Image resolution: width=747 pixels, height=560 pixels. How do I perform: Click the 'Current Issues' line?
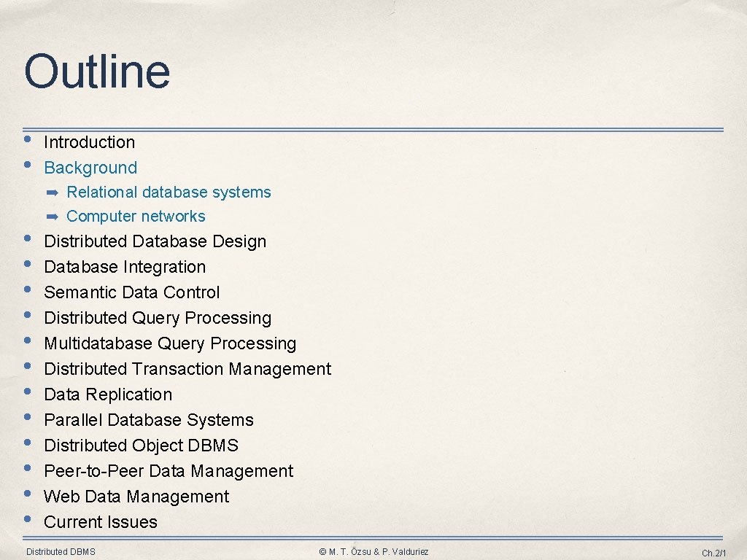click(101, 522)
